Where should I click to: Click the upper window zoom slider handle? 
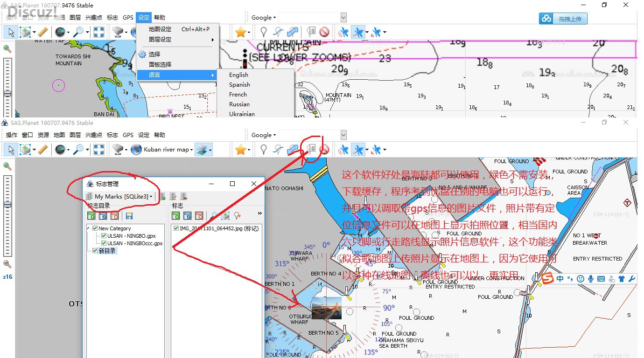[x=7, y=94]
